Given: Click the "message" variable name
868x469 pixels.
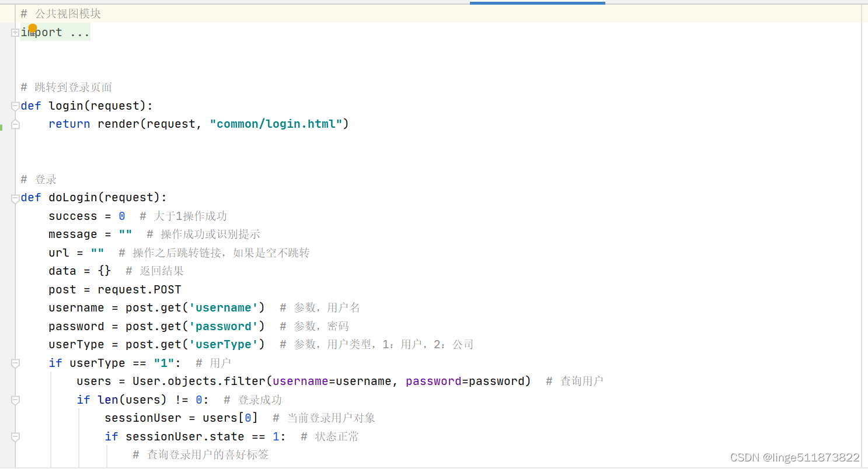Looking at the screenshot, I should click(x=73, y=234).
